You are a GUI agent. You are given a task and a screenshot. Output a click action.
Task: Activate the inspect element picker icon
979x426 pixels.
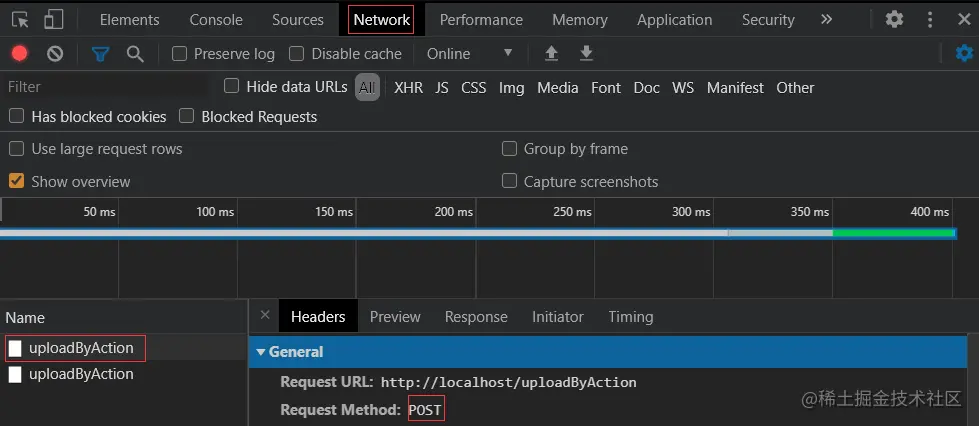click(x=21, y=19)
